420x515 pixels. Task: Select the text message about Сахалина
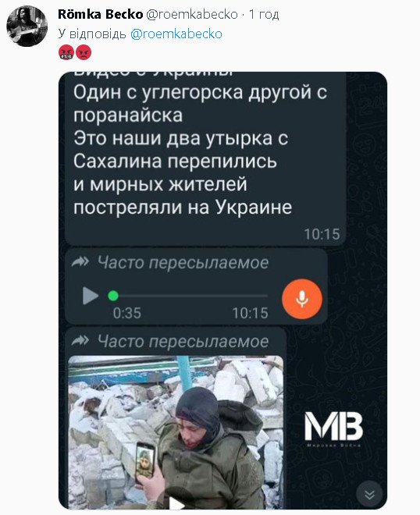point(205,158)
